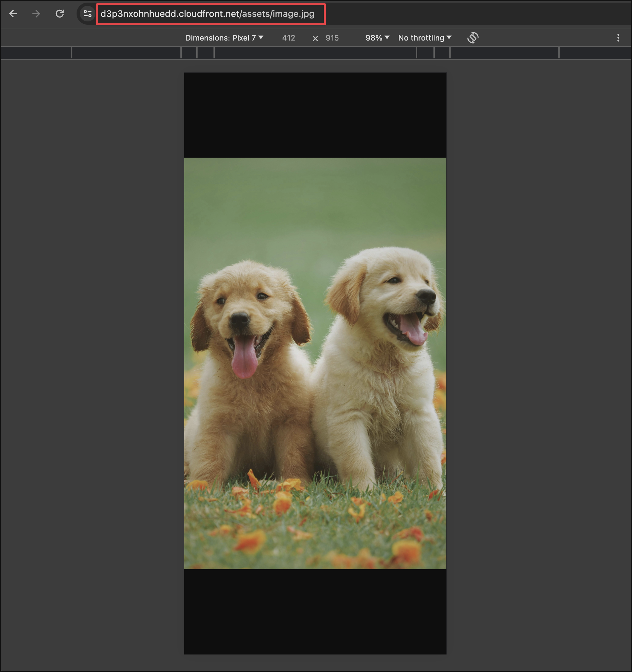Click the rightmost segment of breakpoint bar
632x672 pixels.
(595, 53)
